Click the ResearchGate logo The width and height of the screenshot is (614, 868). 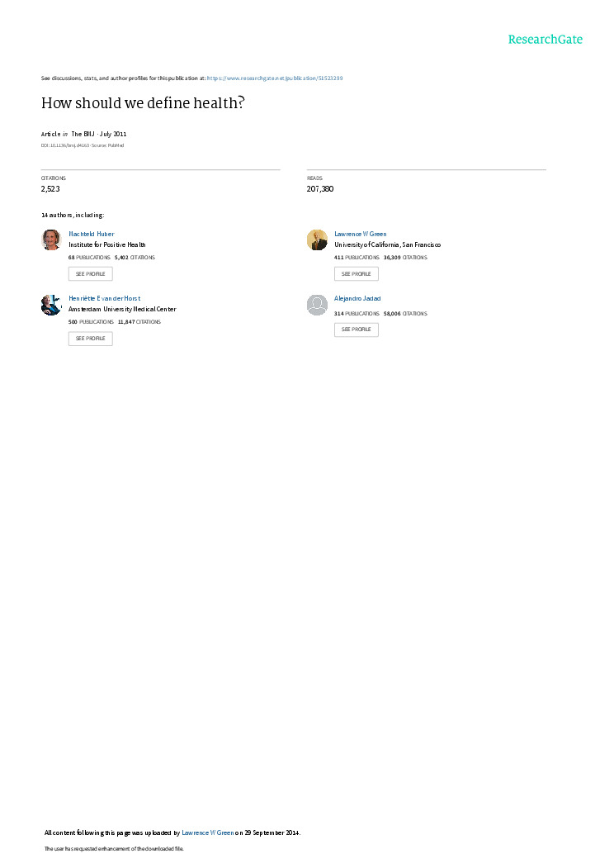pos(545,40)
